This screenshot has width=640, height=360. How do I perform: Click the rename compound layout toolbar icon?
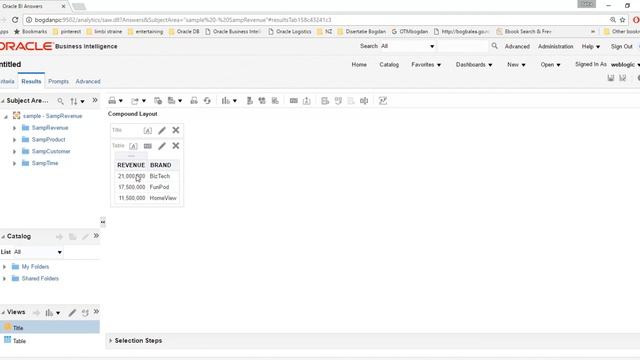point(364,101)
